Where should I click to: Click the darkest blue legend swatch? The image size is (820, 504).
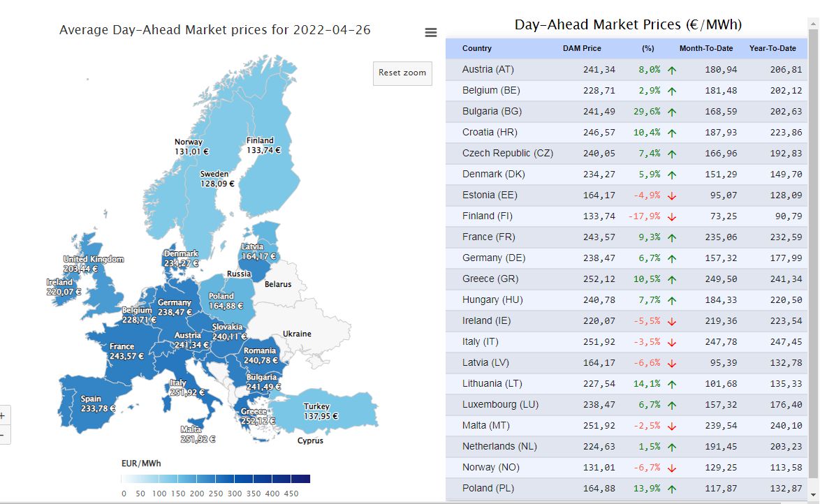click(x=301, y=479)
